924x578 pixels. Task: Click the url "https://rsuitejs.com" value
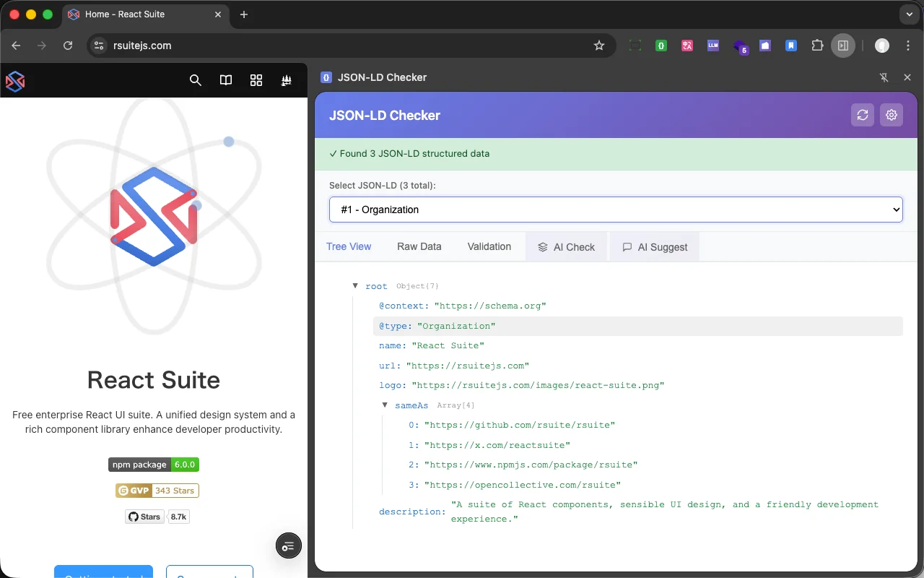pos(468,366)
